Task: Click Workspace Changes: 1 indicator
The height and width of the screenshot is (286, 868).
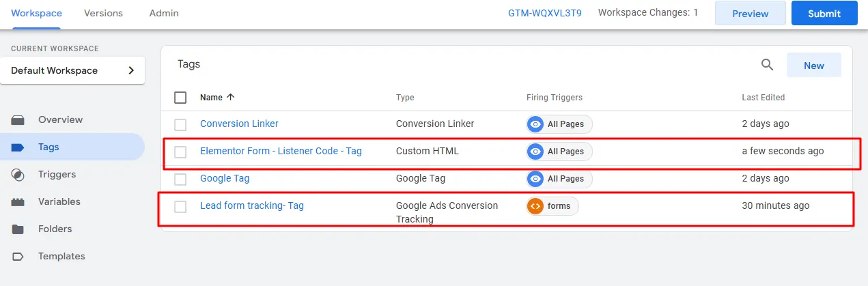Action: 648,12
